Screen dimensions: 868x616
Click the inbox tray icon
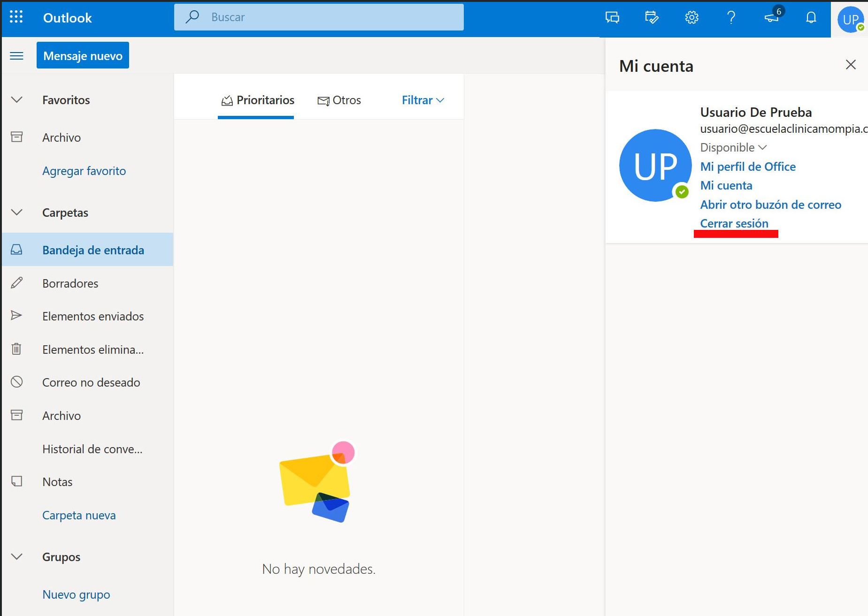(x=16, y=250)
